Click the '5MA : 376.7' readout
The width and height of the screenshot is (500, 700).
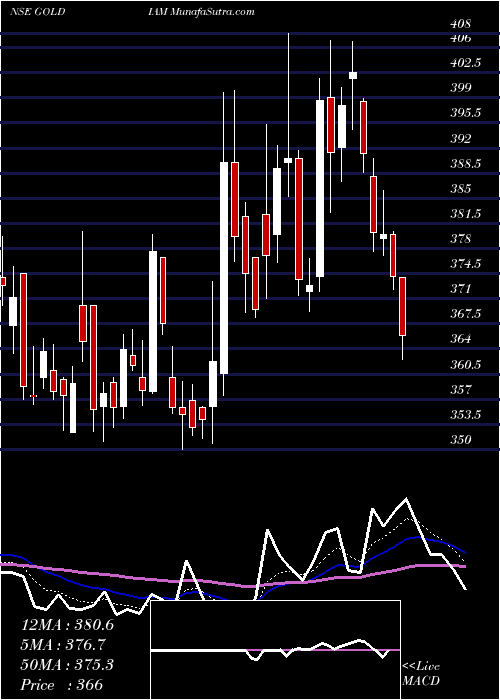[x=63, y=645]
